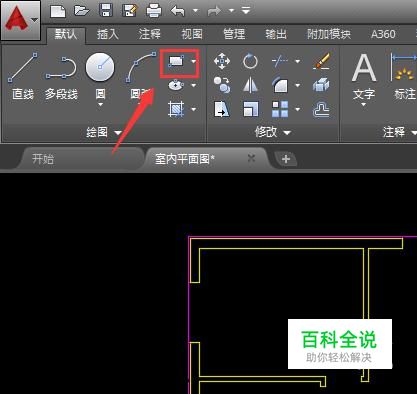
Task: Select the Move tool
Action: [x=222, y=61]
